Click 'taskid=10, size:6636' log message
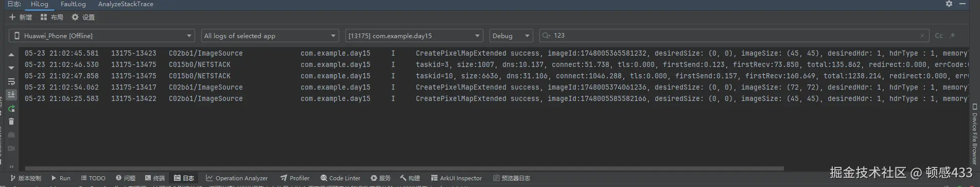The image size is (980, 187). (x=457, y=76)
